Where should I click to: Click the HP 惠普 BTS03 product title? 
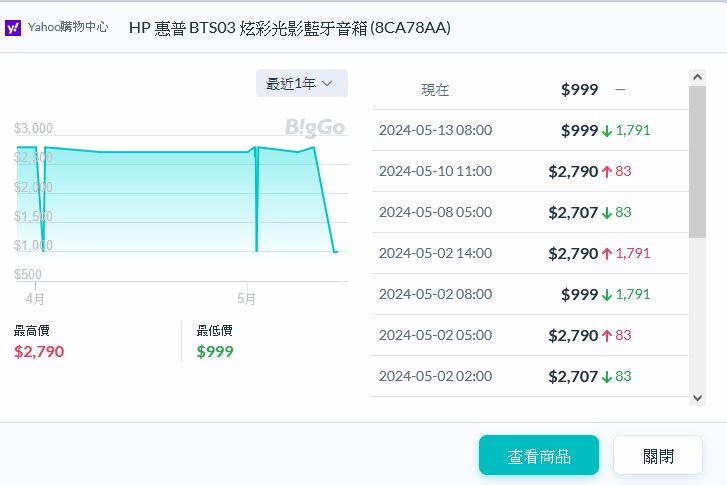point(290,28)
